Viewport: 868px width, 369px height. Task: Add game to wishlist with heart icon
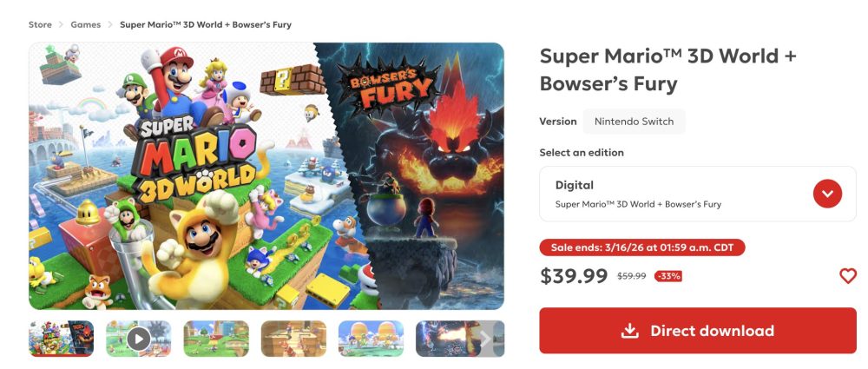(847, 276)
